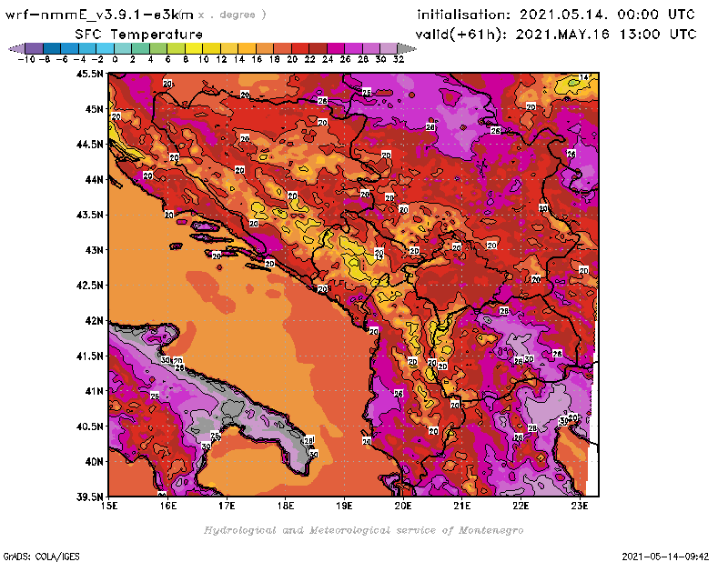Click the '41N' latitude label
The height and width of the screenshot is (562, 728).
pyautogui.click(x=94, y=391)
